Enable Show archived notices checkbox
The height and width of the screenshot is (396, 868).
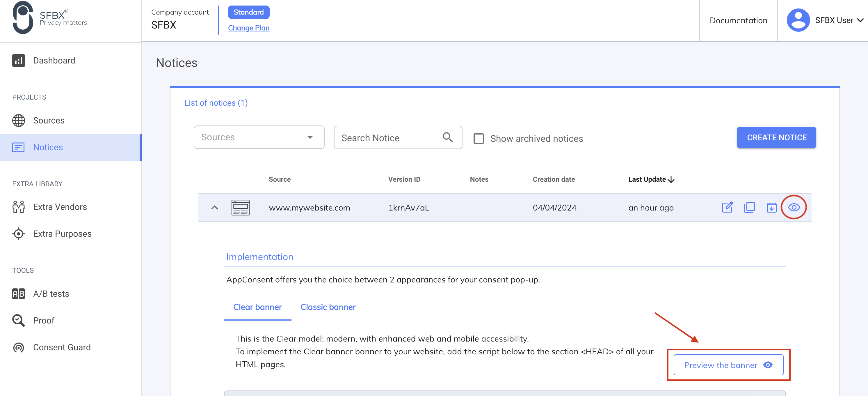(x=479, y=139)
